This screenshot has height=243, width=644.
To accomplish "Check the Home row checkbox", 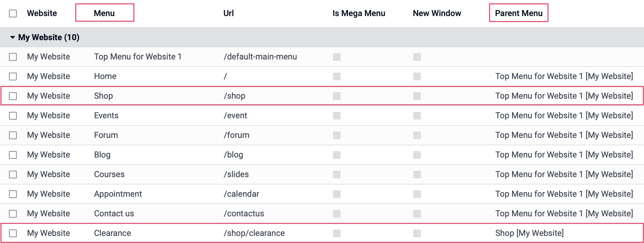I will 13,76.
